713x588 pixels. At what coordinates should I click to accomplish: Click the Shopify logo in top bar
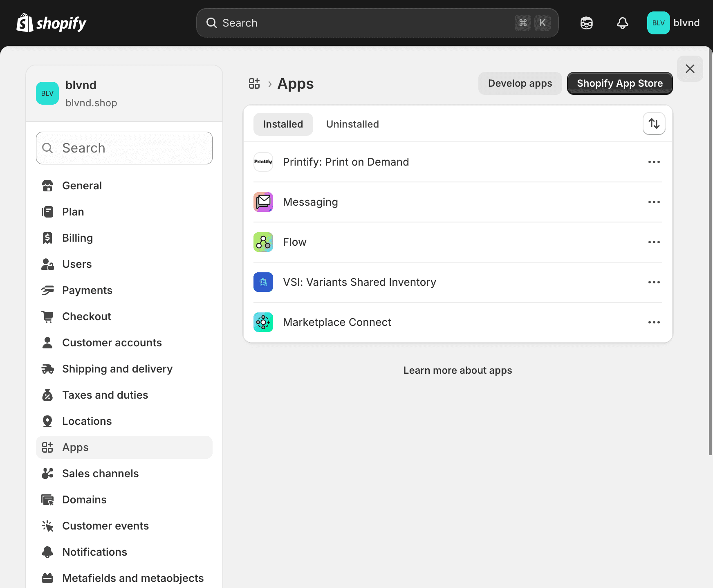52,23
